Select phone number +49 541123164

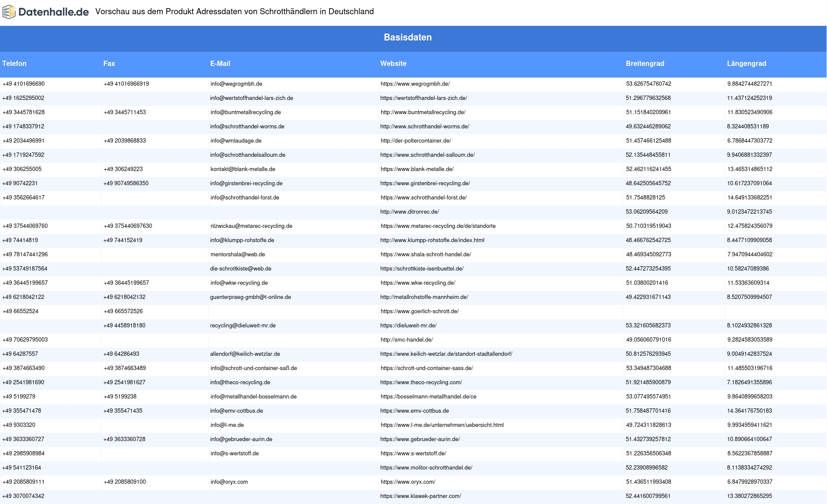tap(22, 468)
